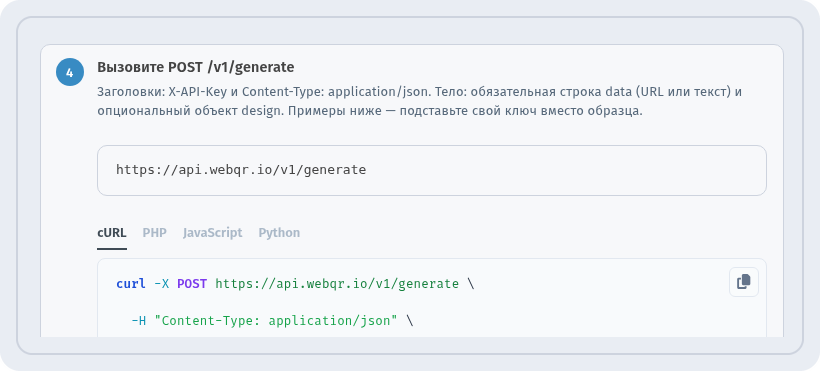The image size is (820, 371).
Task: Switch to the PHP tab
Action: pos(155,233)
